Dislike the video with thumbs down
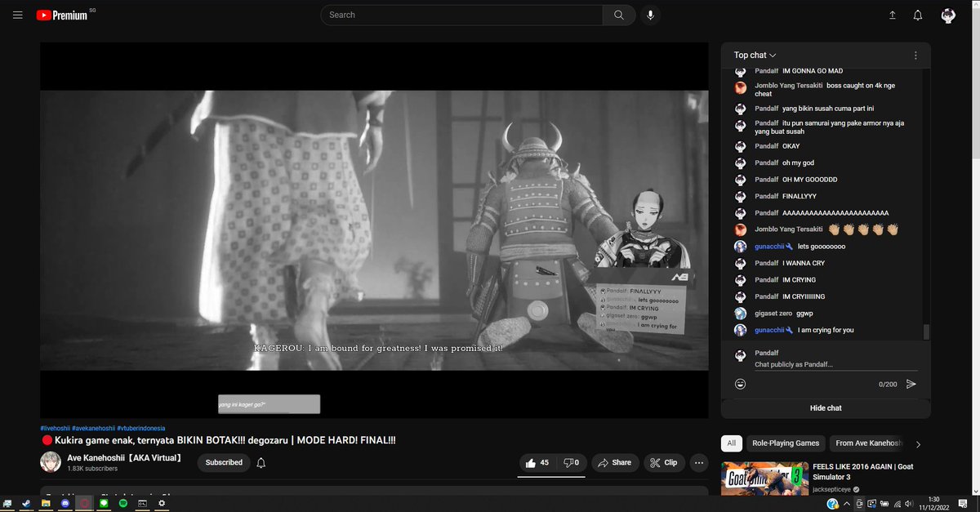This screenshot has width=980, height=512. [572, 463]
